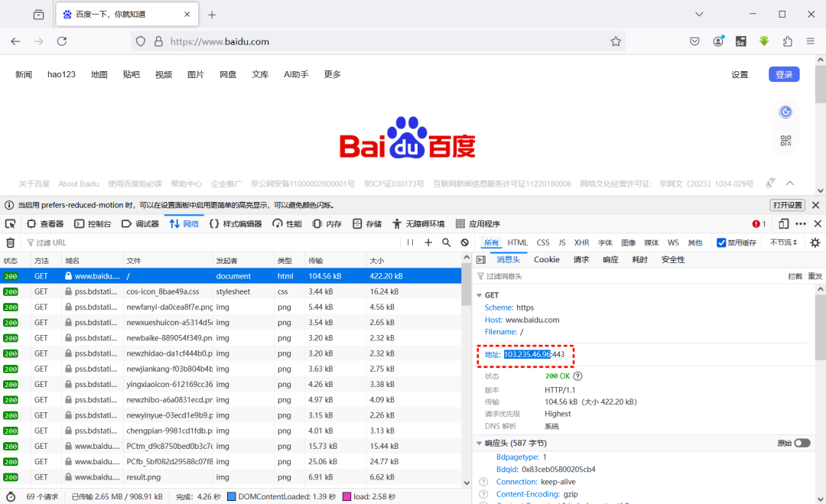Click the green download extension icon
Screen dimensions: 826x504
click(x=764, y=41)
